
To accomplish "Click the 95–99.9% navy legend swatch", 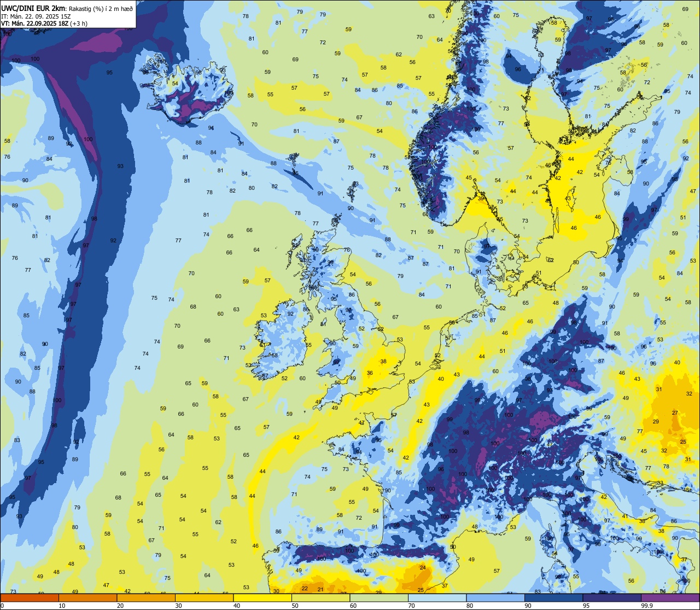I will tap(612, 598).
